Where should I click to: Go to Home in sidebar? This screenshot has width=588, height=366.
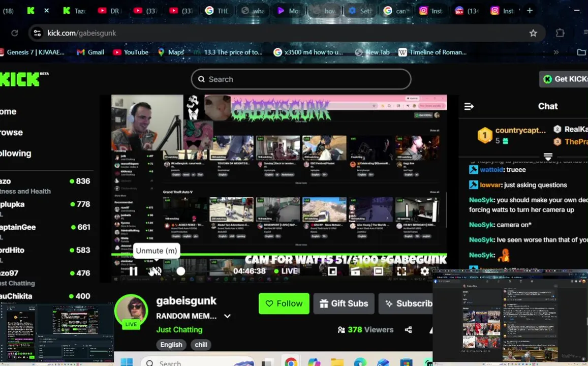point(8,111)
